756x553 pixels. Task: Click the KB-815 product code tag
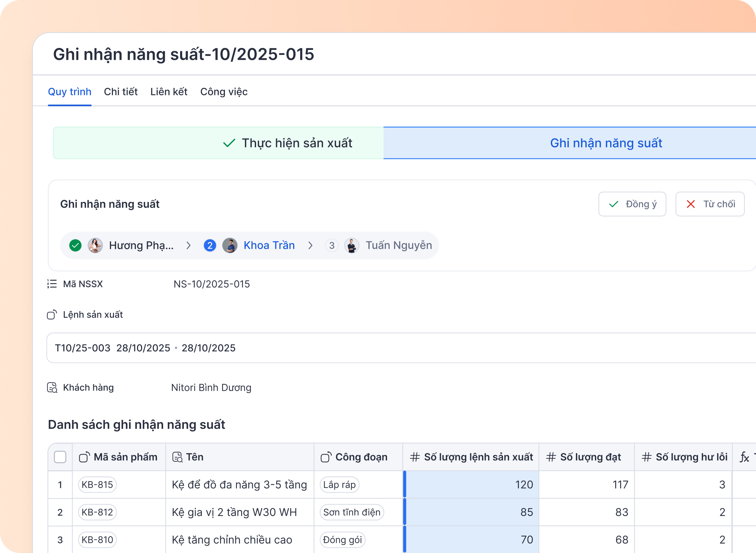[x=97, y=484]
